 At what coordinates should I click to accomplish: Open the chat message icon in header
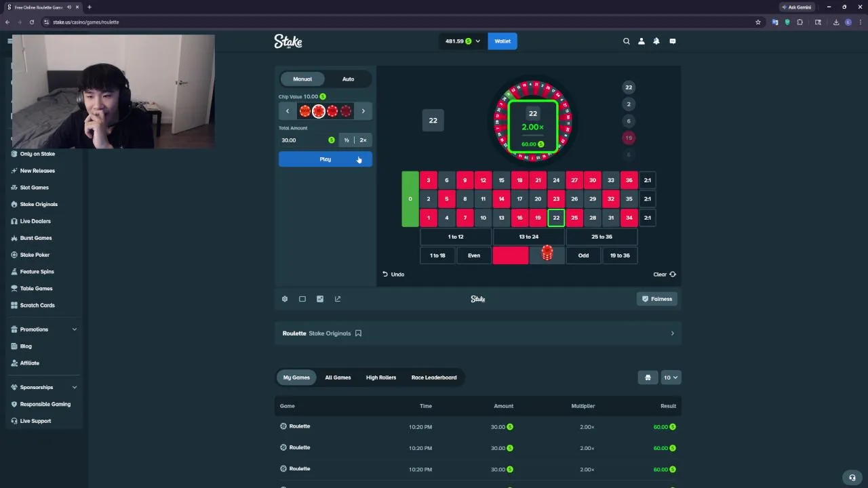coord(673,41)
